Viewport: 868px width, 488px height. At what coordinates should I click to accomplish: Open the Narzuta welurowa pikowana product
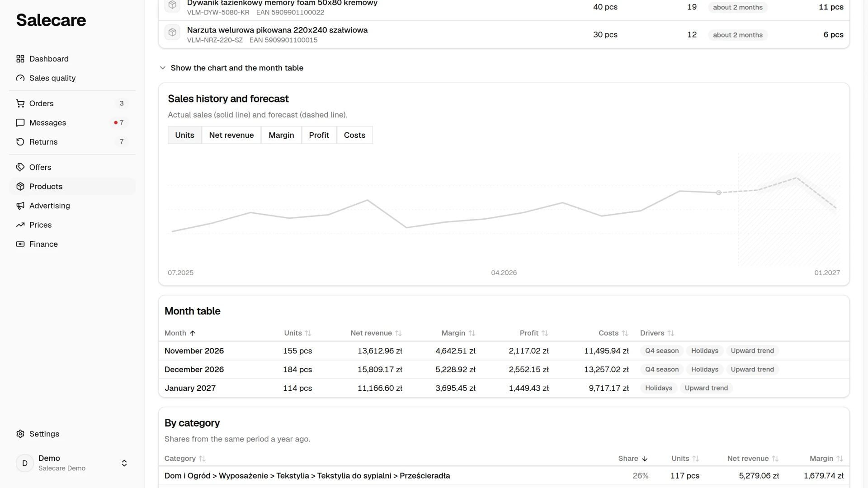[x=277, y=30]
